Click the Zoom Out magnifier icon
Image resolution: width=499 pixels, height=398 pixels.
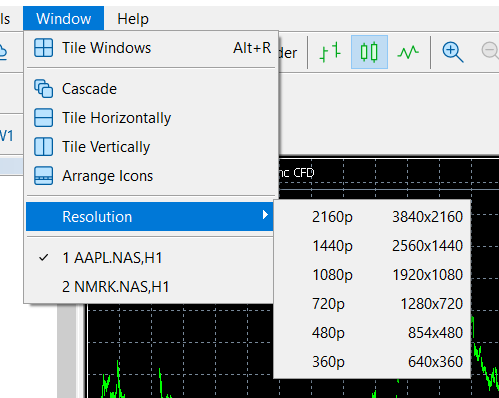point(490,51)
